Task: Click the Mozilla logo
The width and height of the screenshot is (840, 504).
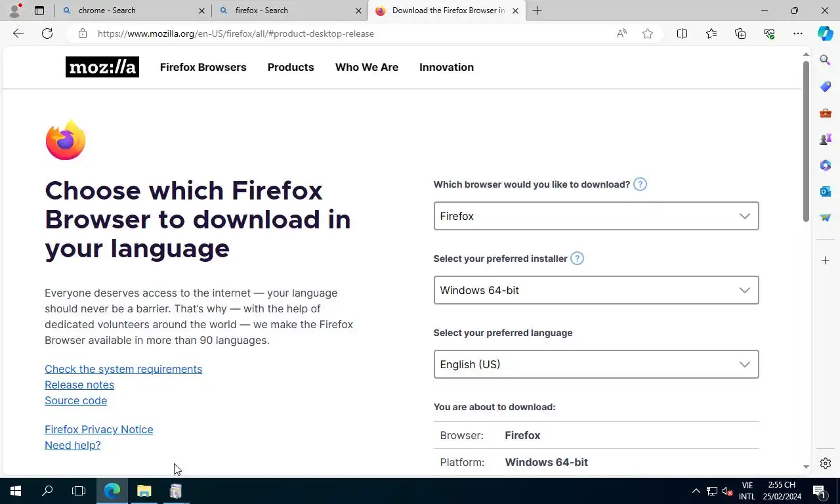Action: (x=102, y=67)
